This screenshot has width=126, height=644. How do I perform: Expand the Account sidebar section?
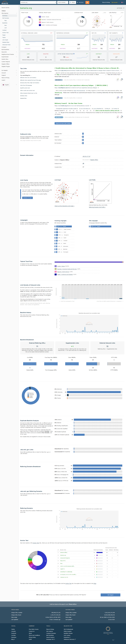tap(17, 73)
